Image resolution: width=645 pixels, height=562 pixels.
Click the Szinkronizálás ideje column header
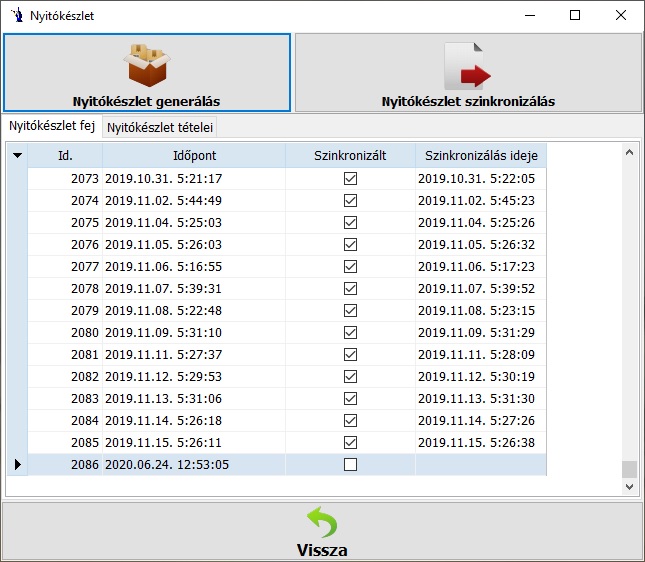point(480,155)
